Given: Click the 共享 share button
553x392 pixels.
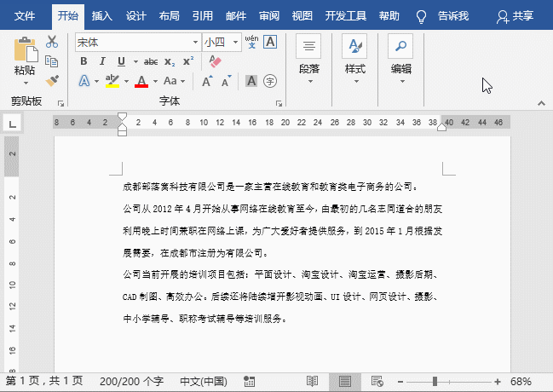Looking at the screenshot, I should pos(516,15).
